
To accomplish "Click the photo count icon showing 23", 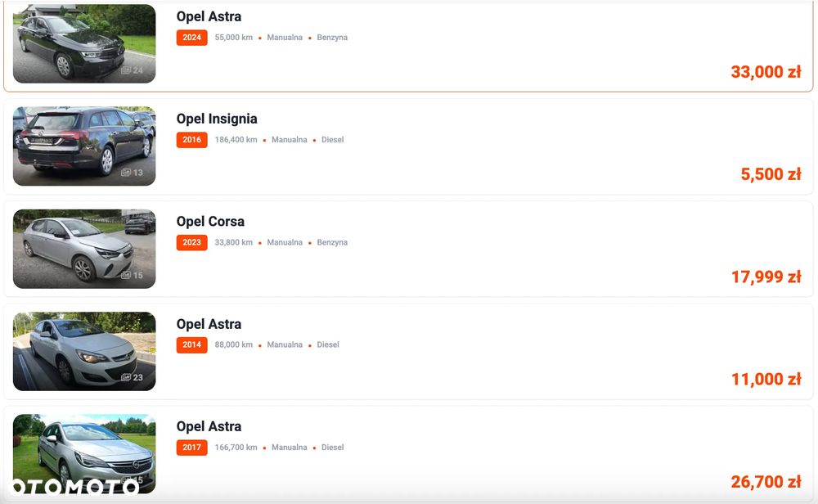I will tap(132, 377).
